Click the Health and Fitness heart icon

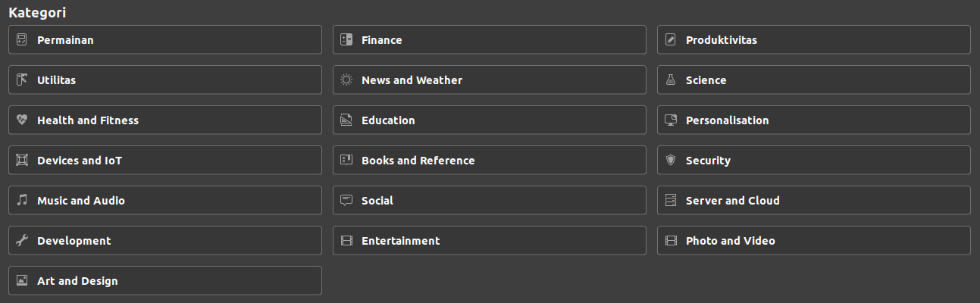[x=22, y=120]
